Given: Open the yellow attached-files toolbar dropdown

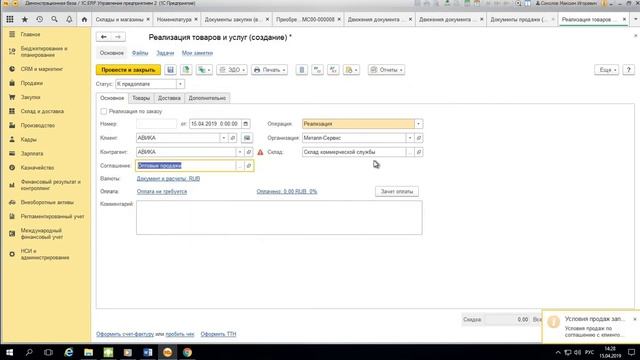Looking at the screenshot, I should point(351,70).
